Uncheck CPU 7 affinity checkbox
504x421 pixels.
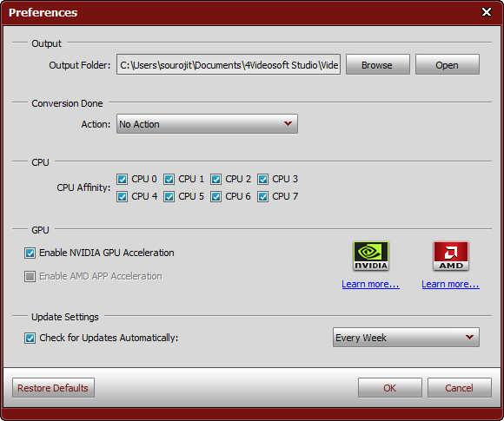point(262,196)
